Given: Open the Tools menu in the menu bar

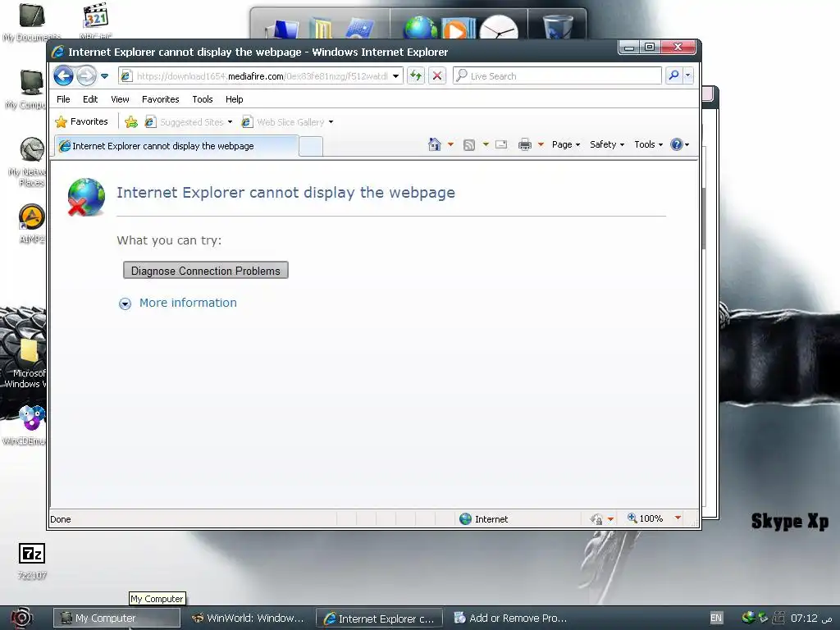Looking at the screenshot, I should 203,99.
